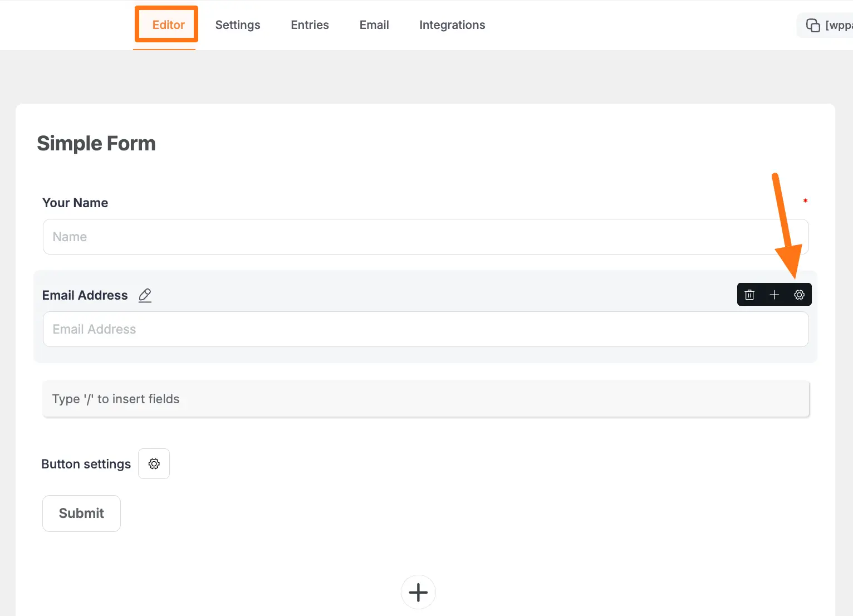The width and height of the screenshot is (853, 616).
Task: Click the copy shortcode icon
Action: tap(813, 25)
